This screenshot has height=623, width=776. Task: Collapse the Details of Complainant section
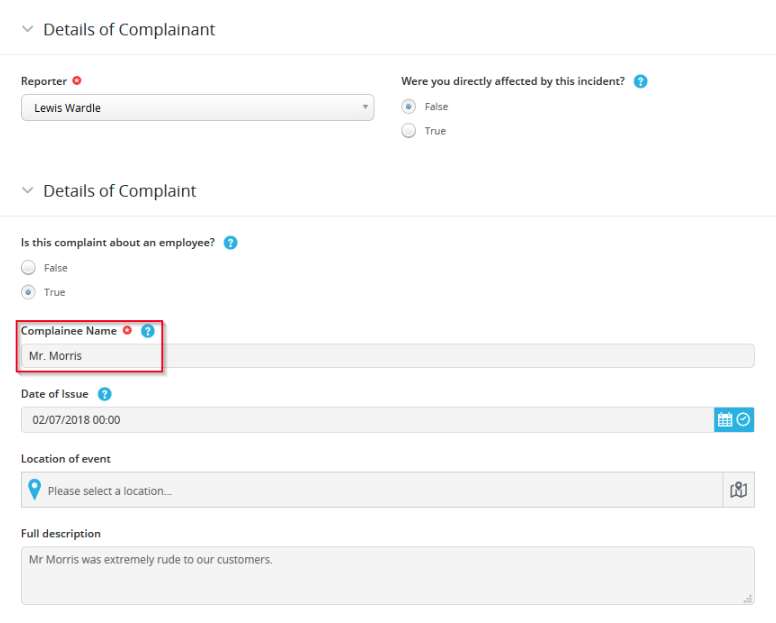(28, 29)
